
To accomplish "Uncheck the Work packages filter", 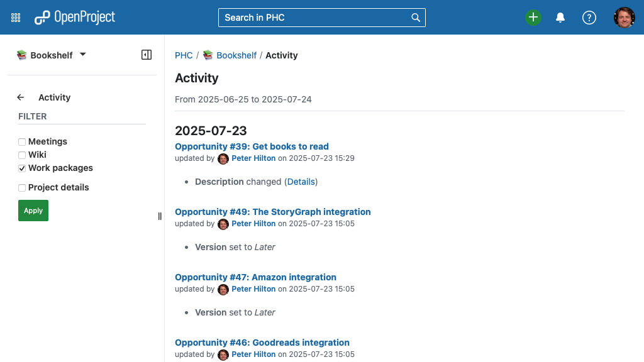I will click(22, 168).
